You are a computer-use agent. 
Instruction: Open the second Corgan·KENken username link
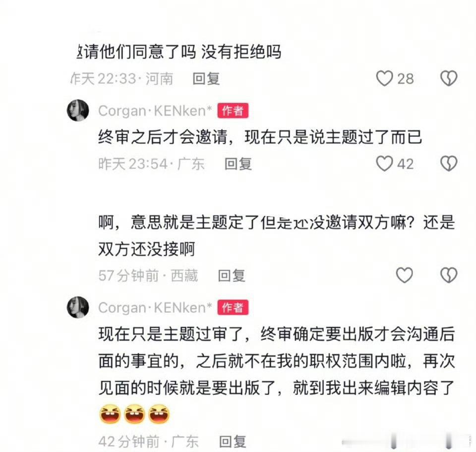155,308
